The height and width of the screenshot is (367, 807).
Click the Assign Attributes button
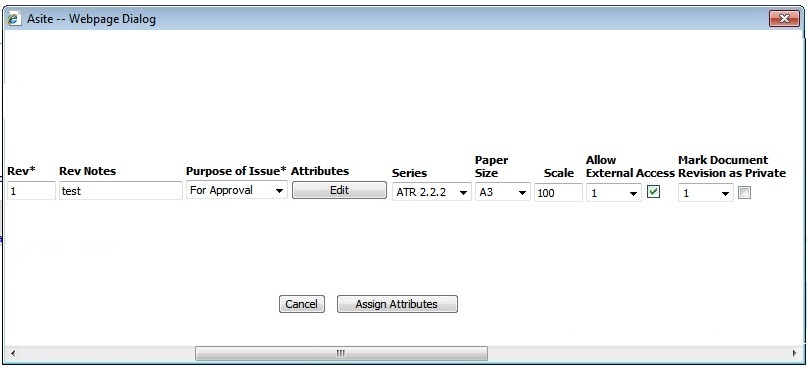(397, 304)
